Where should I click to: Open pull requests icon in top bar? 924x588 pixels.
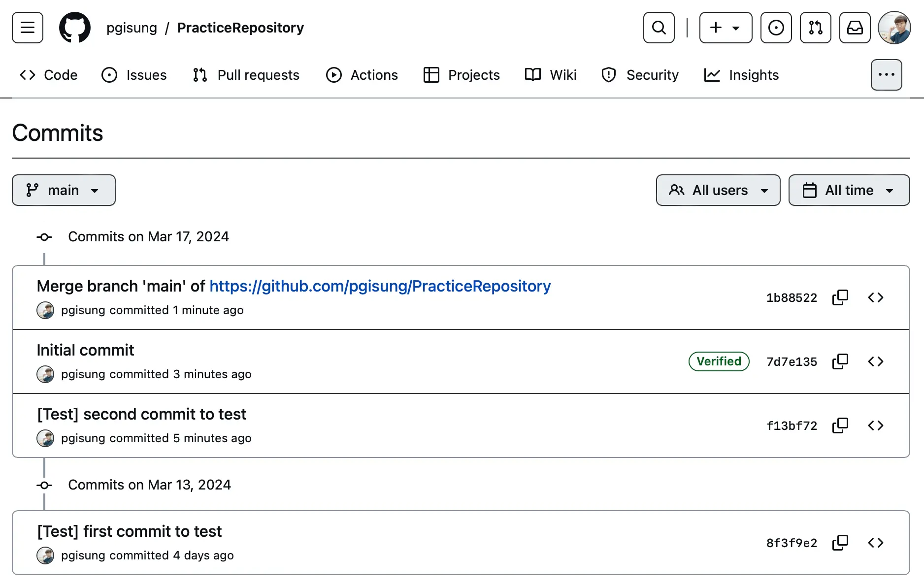tap(816, 28)
